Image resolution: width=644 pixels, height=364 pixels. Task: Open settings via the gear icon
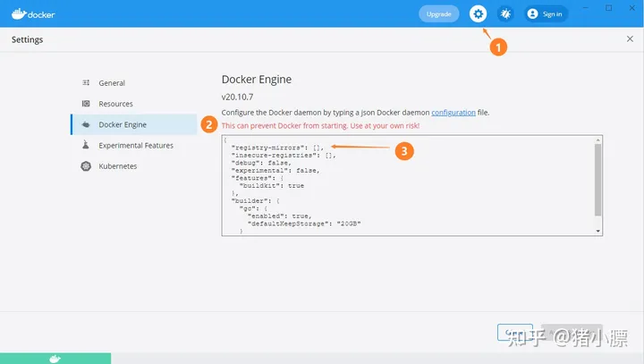(x=478, y=14)
